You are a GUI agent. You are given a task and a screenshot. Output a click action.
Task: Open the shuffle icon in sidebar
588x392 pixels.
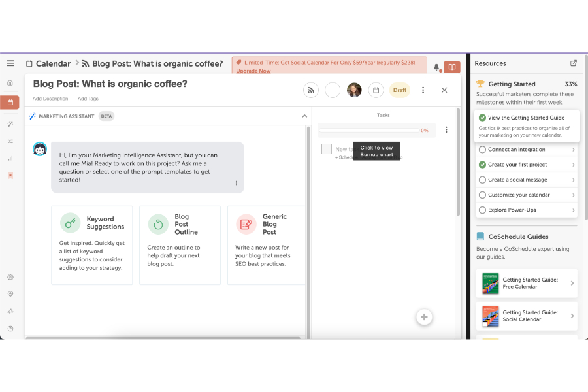10,141
